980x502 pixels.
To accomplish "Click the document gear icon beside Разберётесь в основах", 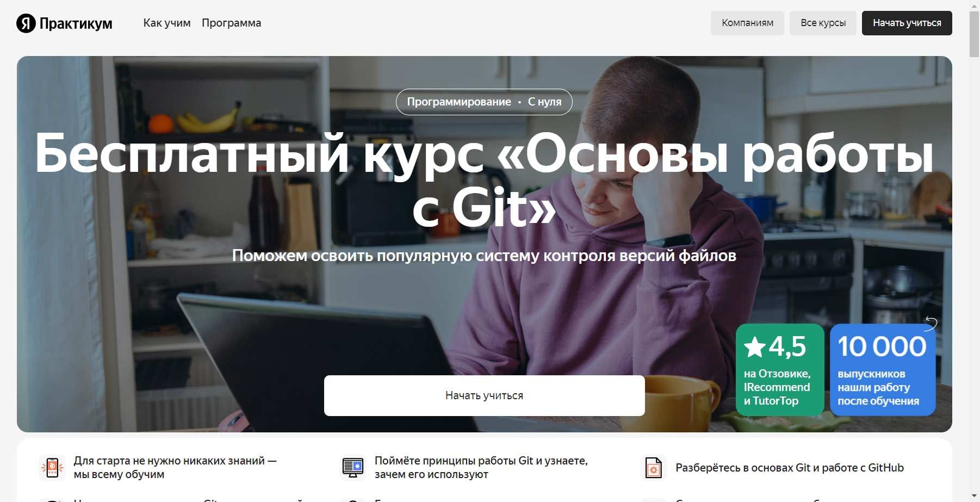I will point(654,468).
